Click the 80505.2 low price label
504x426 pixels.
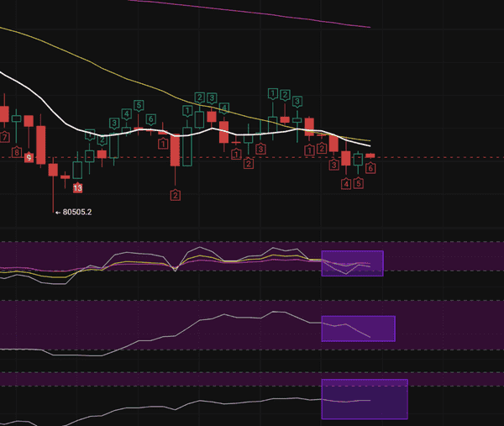click(x=76, y=212)
